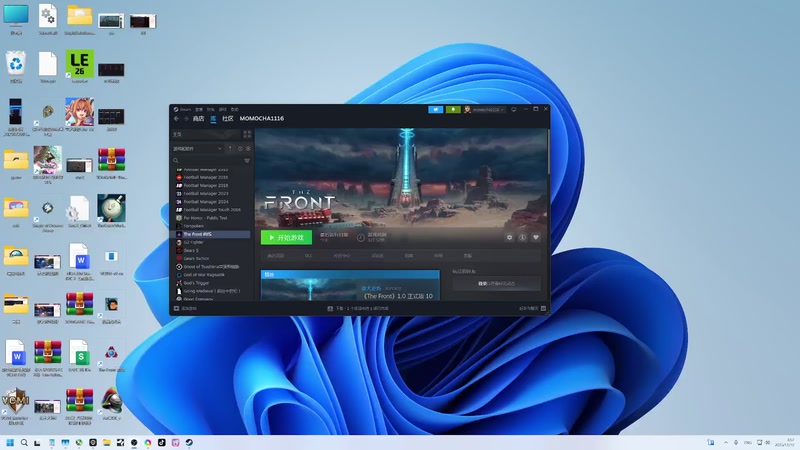Select the LE 26 desktop shortcut
The height and width of the screenshot is (450, 800).
point(80,67)
